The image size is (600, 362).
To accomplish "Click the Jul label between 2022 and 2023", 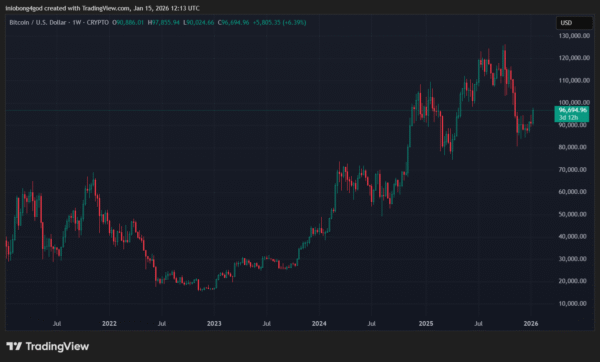I will (162, 324).
